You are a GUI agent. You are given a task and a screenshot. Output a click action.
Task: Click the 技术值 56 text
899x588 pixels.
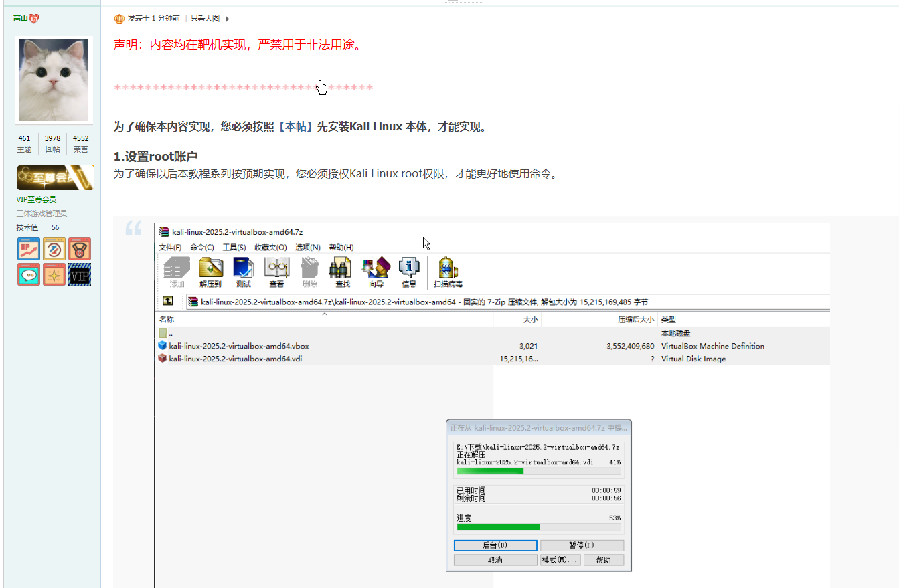pyautogui.click(x=37, y=227)
